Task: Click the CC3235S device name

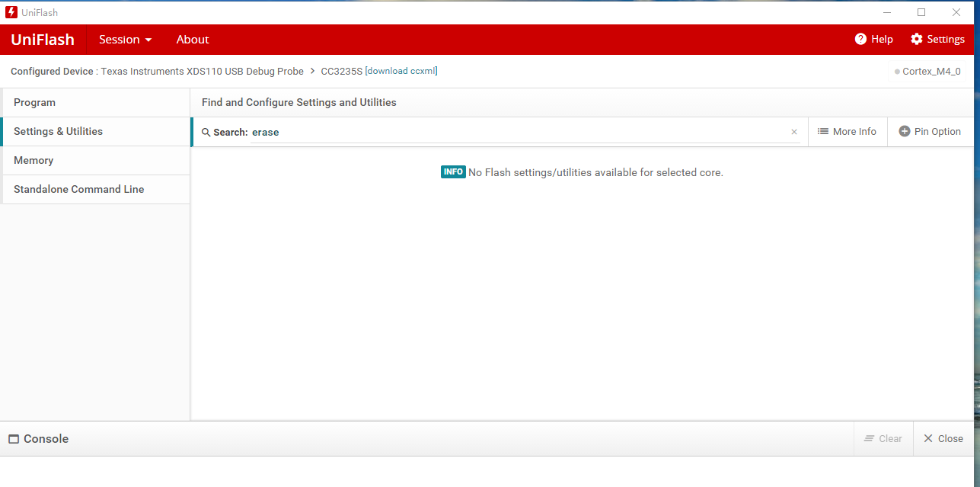Action: click(x=342, y=72)
